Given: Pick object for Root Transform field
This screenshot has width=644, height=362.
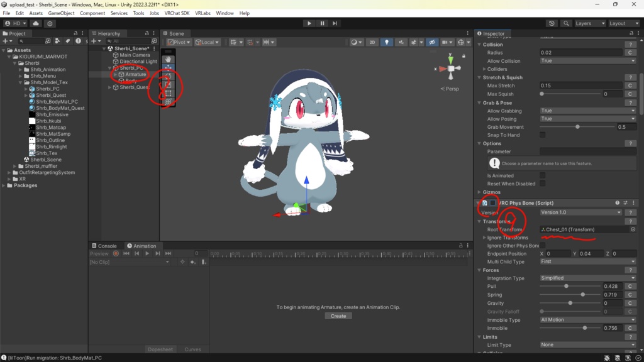Looking at the screenshot, I should tap(633, 229).
